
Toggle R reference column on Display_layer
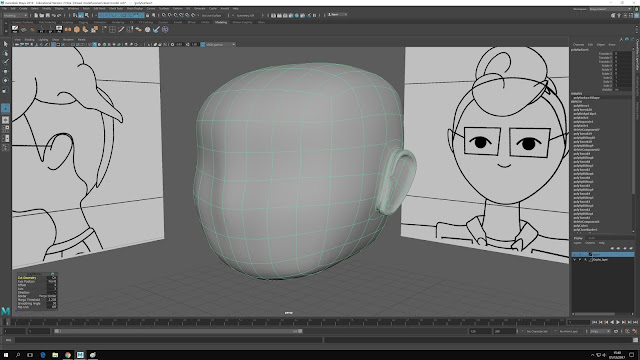point(585,260)
